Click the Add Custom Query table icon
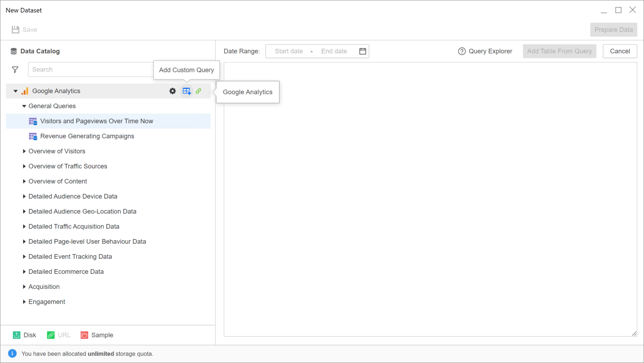The height and width of the screenshot is (363, 644). (186, 91)
